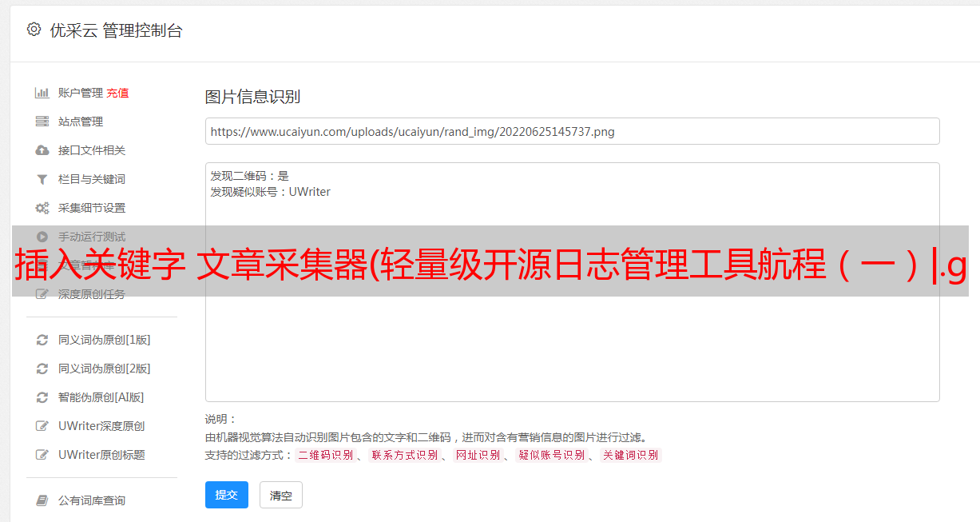The height and width of the screenshot is (522, 980).
Task: Click the 清空 button
Action: click(x=281, y=495)
